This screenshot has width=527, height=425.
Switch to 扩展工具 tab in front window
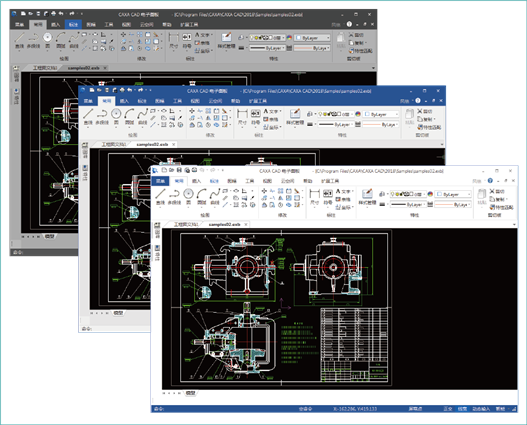[330, 181]
